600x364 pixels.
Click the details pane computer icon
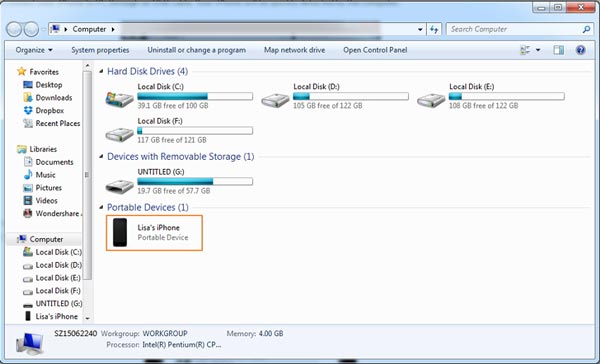point(29,343)
